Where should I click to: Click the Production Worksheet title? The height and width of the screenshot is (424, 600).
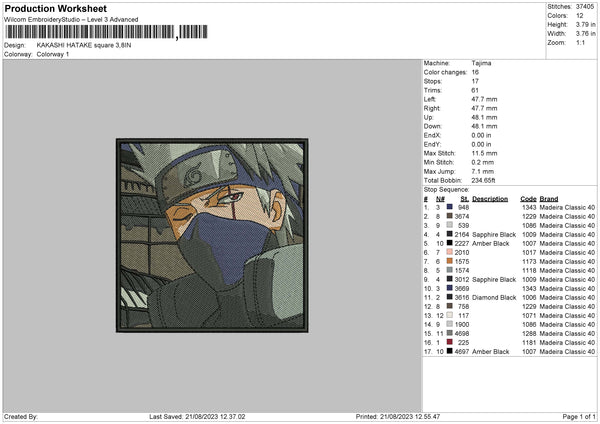tap(56, 7)
